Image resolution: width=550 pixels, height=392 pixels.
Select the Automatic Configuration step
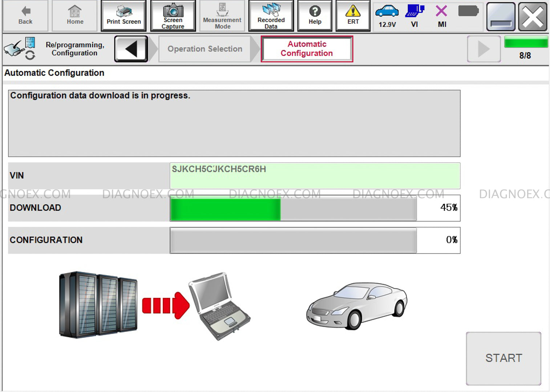[307, 49]
